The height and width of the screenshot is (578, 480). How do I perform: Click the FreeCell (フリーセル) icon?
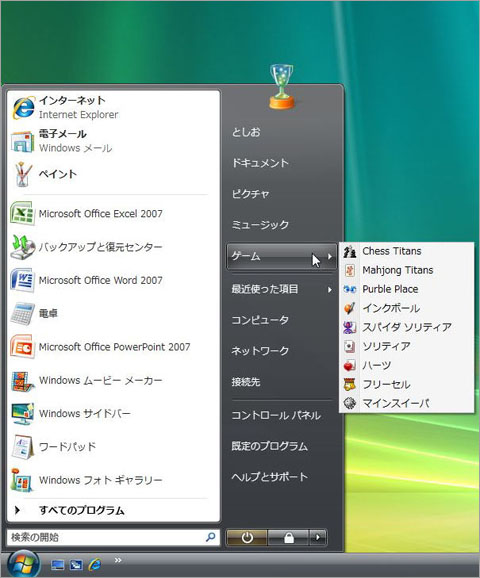(349, 384)
